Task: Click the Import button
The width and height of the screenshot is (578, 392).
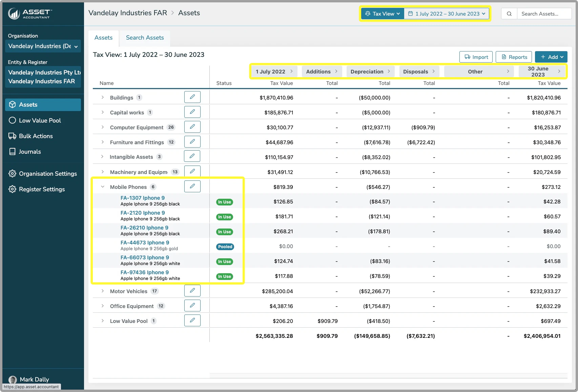Action: click(476, 57)
